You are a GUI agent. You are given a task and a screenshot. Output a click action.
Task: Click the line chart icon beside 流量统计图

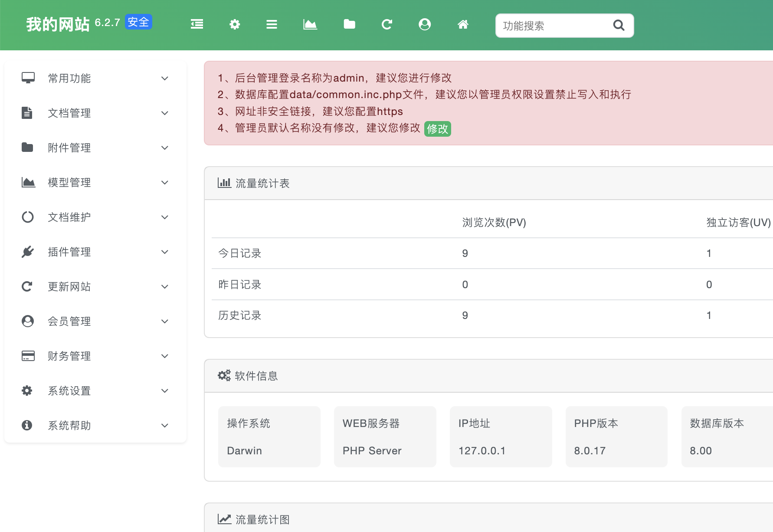pos(224,519)
